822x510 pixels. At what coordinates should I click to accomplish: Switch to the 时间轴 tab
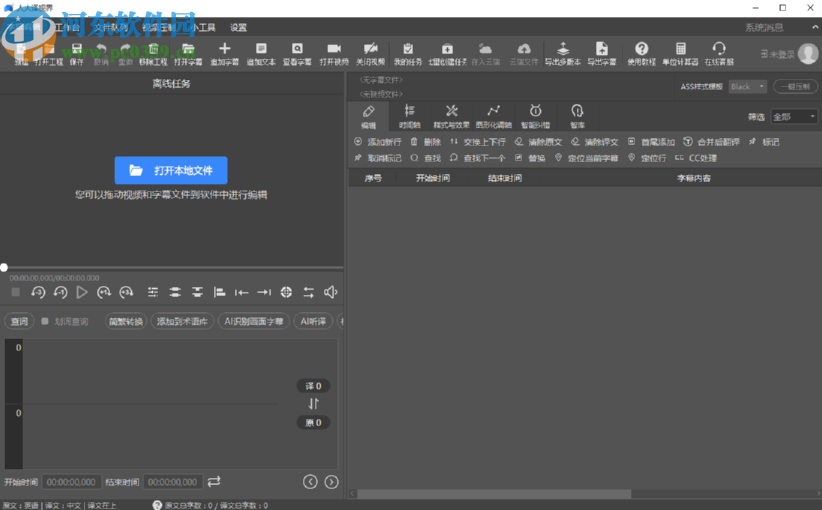[409, 116]
